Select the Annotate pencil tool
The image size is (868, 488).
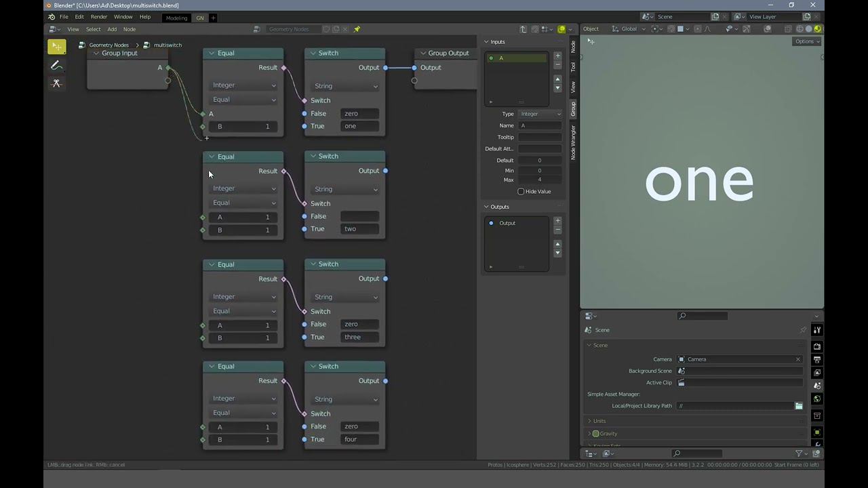pos(56,65)
